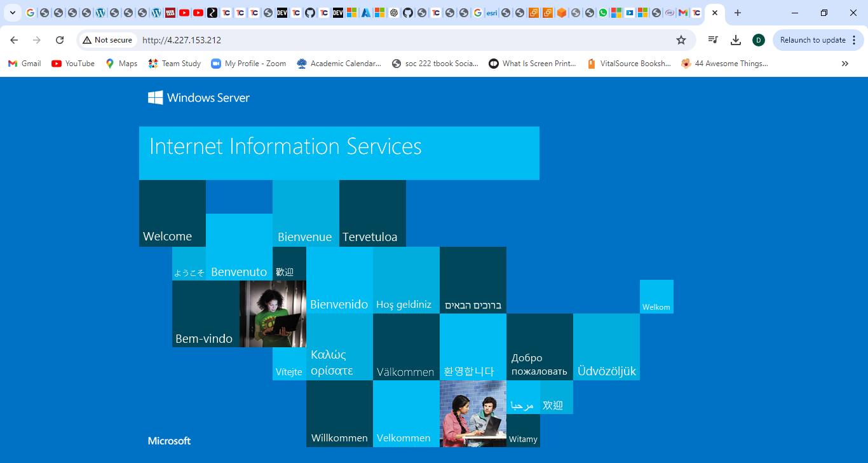Click the two people at table photo
868x463 pixels.
(x=473, y=413)
